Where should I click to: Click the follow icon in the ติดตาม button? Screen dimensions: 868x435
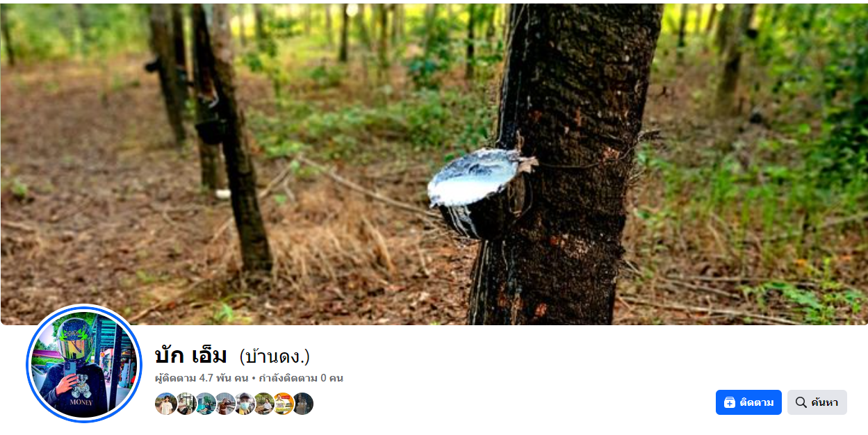coord(730,402)
